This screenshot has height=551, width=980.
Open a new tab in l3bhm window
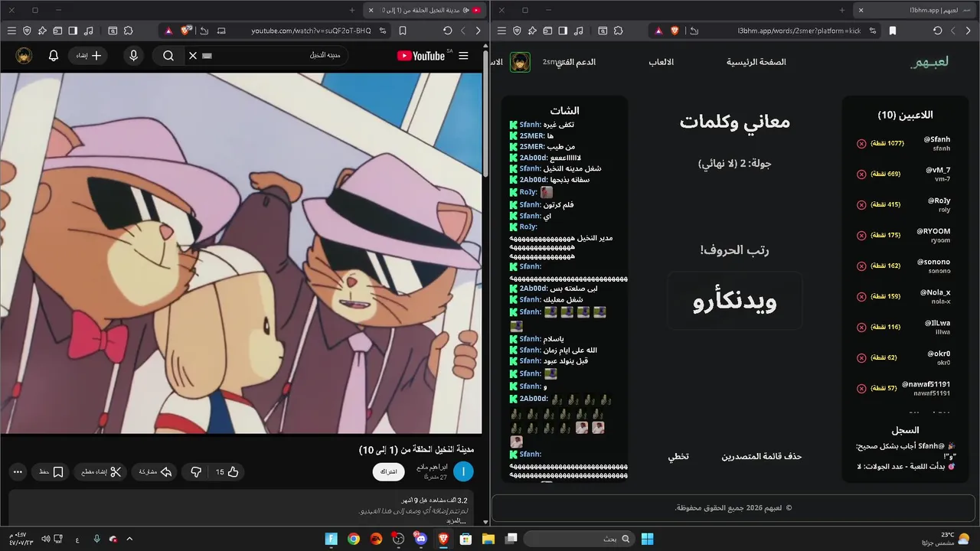point(842,10)
